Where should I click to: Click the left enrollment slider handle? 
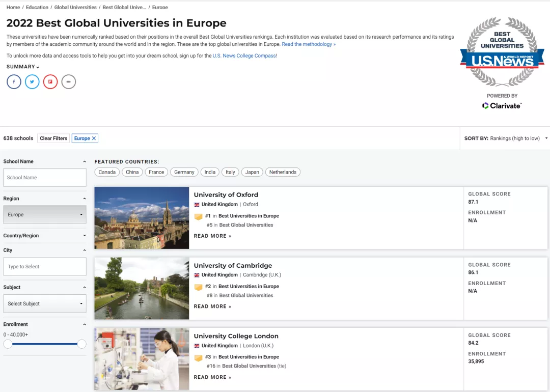coord(8,344)
